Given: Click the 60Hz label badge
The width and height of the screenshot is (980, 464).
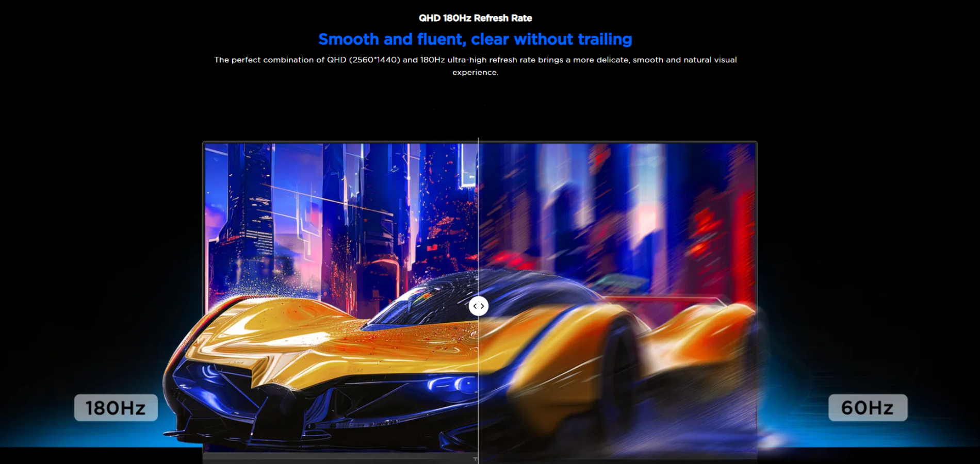Looking at the screenshot, I should click(x=868, y=408).
